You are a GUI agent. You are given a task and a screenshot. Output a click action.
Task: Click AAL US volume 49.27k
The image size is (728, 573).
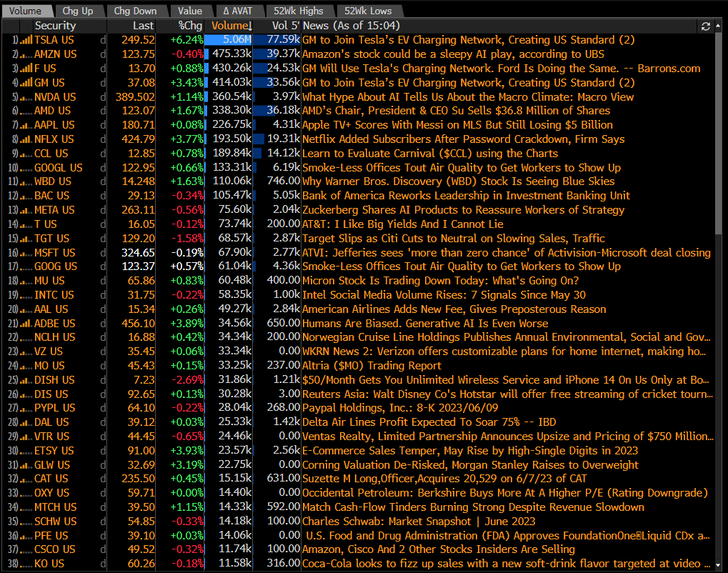[x=234, y=309]
